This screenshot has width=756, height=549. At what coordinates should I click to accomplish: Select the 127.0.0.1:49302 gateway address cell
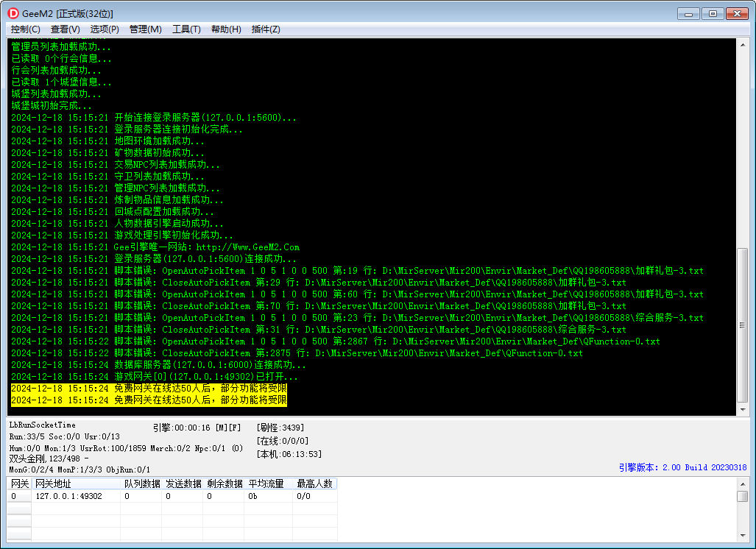click(x=76, y=496)
